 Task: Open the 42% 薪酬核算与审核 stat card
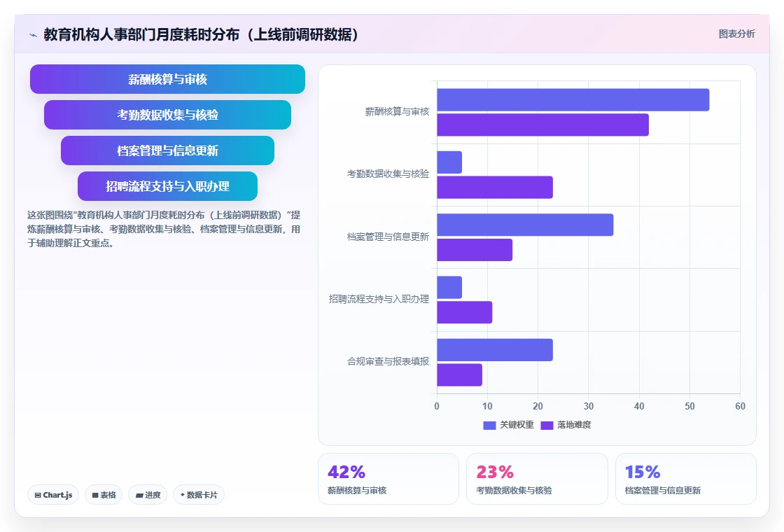tap(388, 479)
